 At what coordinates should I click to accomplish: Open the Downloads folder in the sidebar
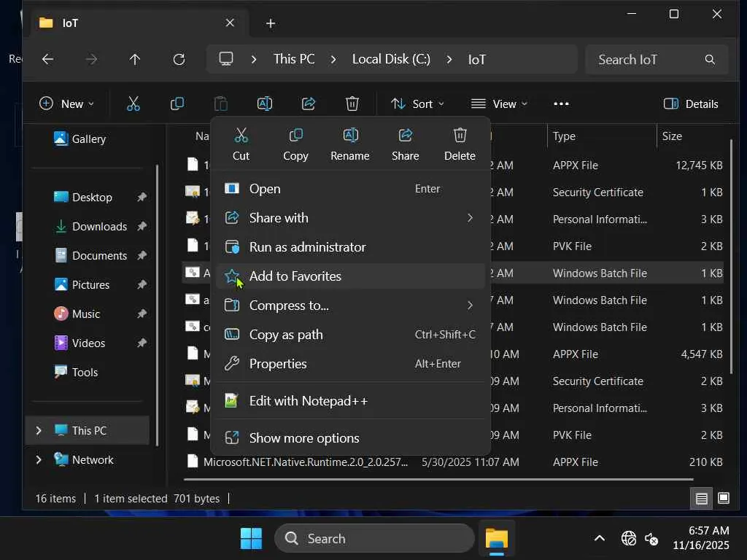coord(99,227)
